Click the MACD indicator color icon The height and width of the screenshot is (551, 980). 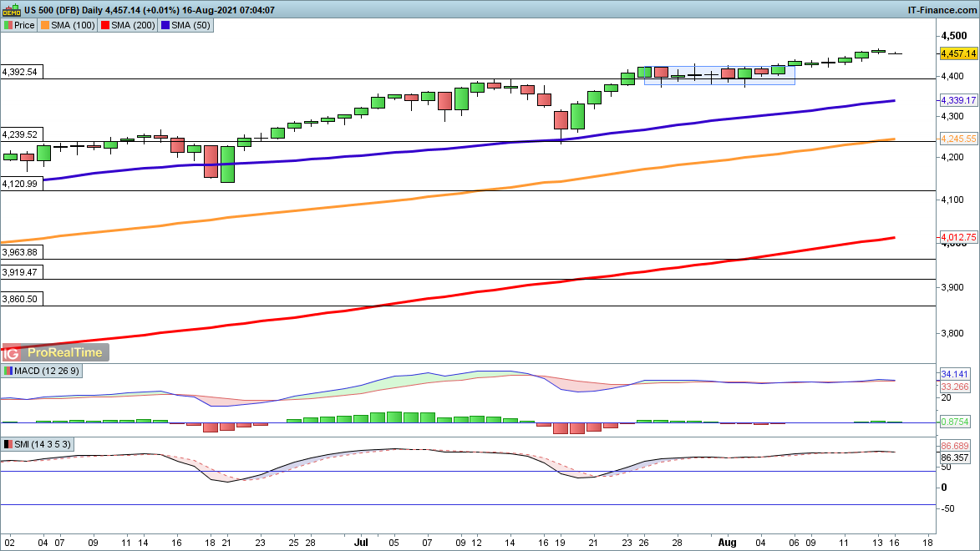pos(8,371)
